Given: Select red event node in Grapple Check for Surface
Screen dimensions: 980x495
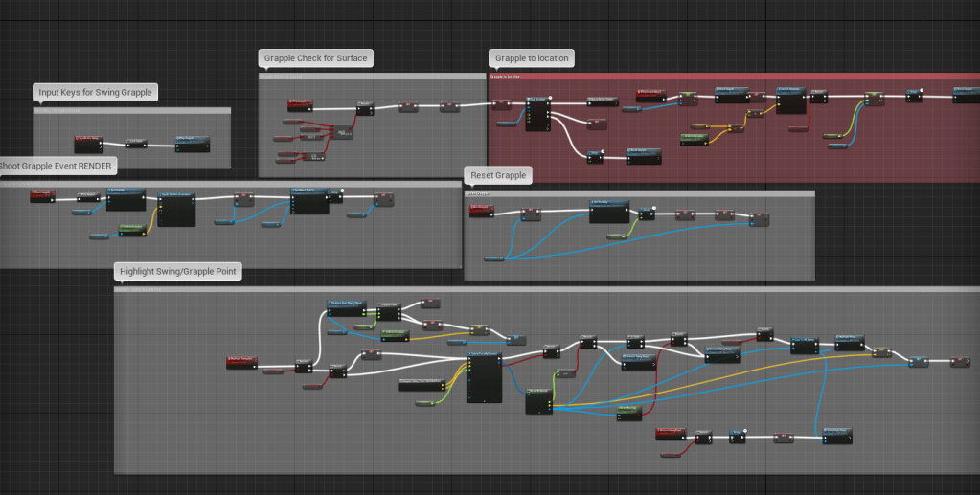Looking at the screenshot, I should pyautogui.click(x=300, y=103).
